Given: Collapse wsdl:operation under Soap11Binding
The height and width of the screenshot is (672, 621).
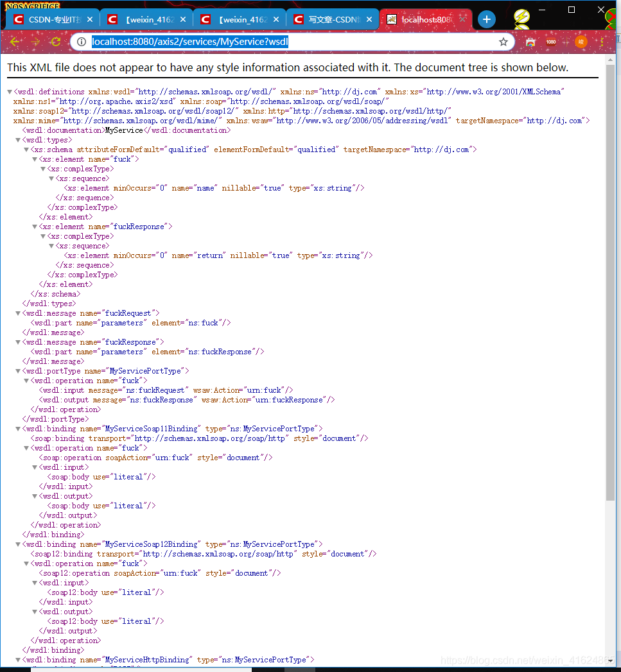Looking at the screenshot, I should [x=26, y=448].
